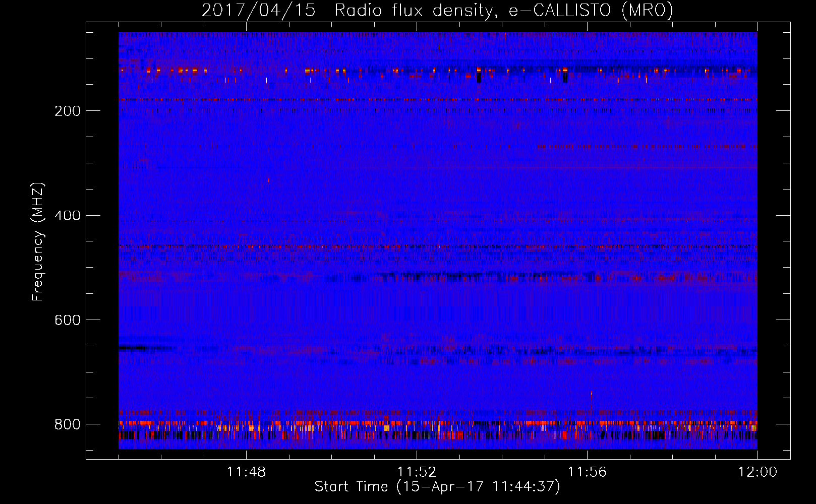Click the 11:56 time tick label
The height and width of the screenshot is (504, 816).
(587, 472)
